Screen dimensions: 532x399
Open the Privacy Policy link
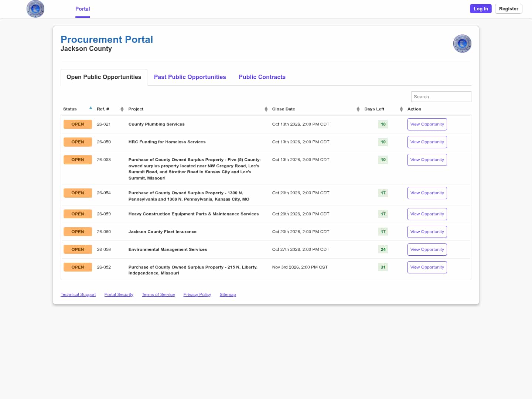click(197, 294)
